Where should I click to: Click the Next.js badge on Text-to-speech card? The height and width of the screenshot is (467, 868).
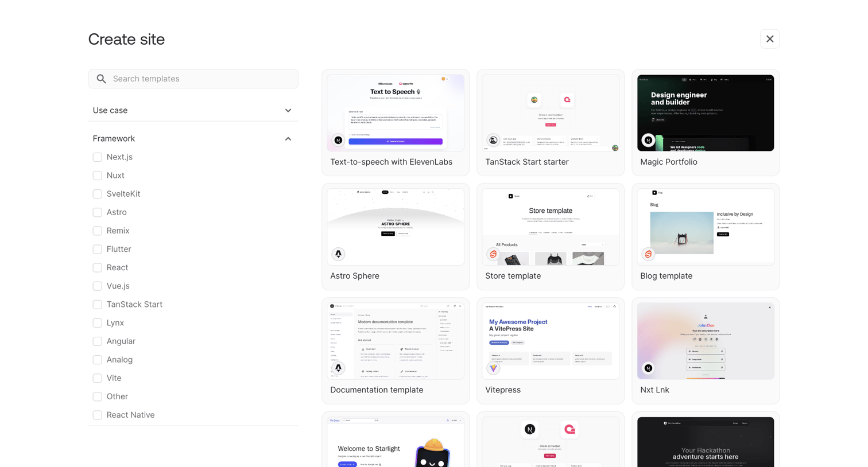pos(339,140)
